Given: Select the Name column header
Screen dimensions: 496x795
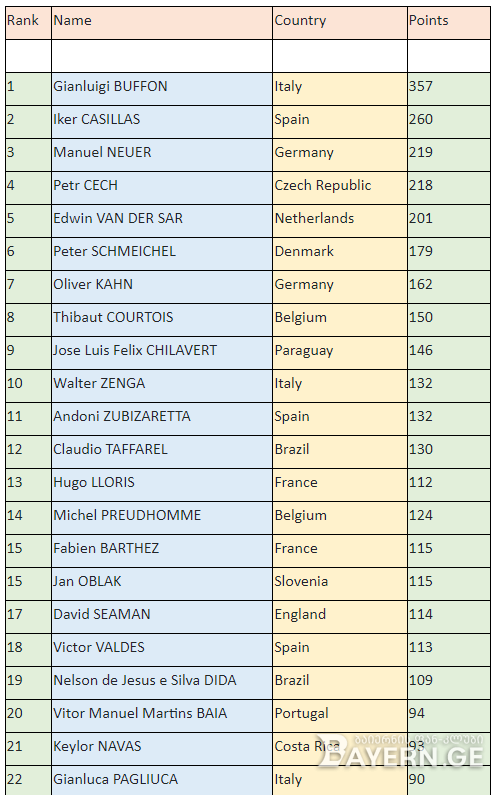Looking at the screenshot, I should 162,23.
